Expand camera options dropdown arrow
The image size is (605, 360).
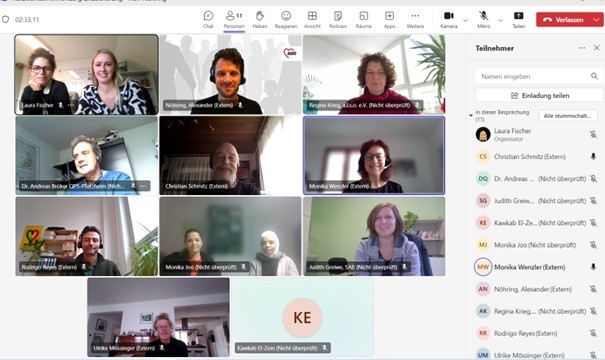[465, 20]
